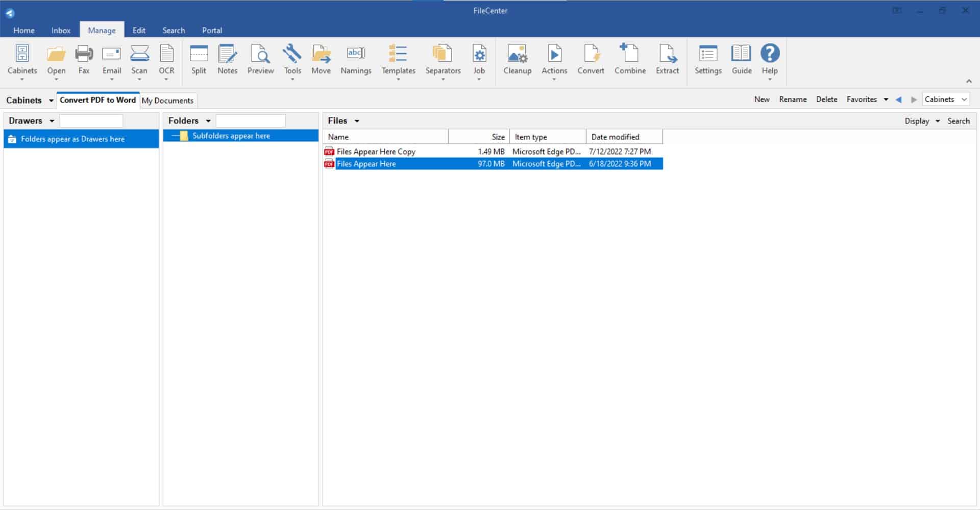Image resolution: width=980 pixels, height=510 pixels.
Task: Click the Extract pages icon
Action: (667, 54)
